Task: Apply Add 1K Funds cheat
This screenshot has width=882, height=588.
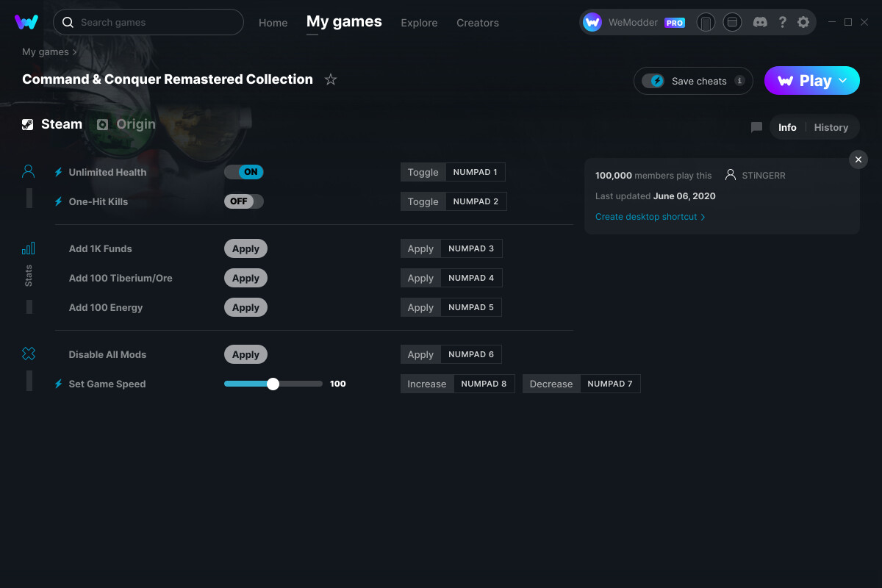Action: tap(245, 248)
